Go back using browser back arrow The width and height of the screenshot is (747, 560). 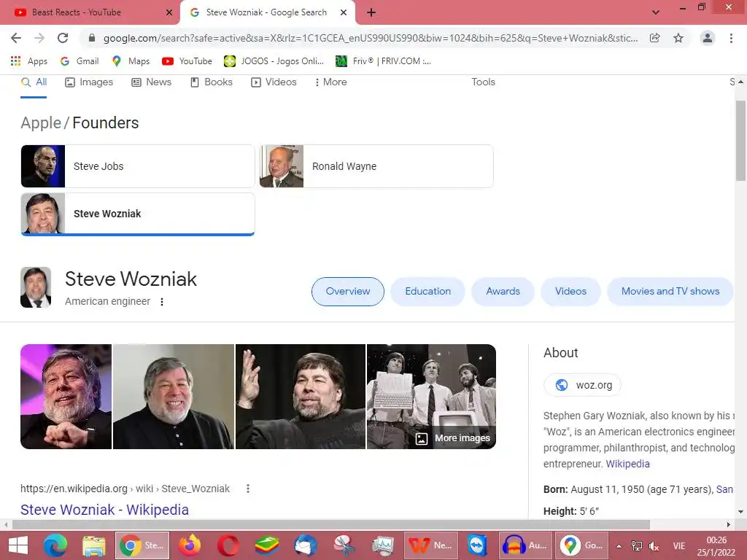point(16,38)
